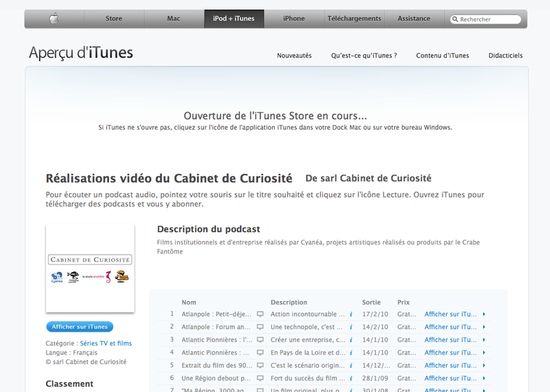
Task: Open Qu'est-ce qu'iTunes ? page
Action: pos(364,55)
